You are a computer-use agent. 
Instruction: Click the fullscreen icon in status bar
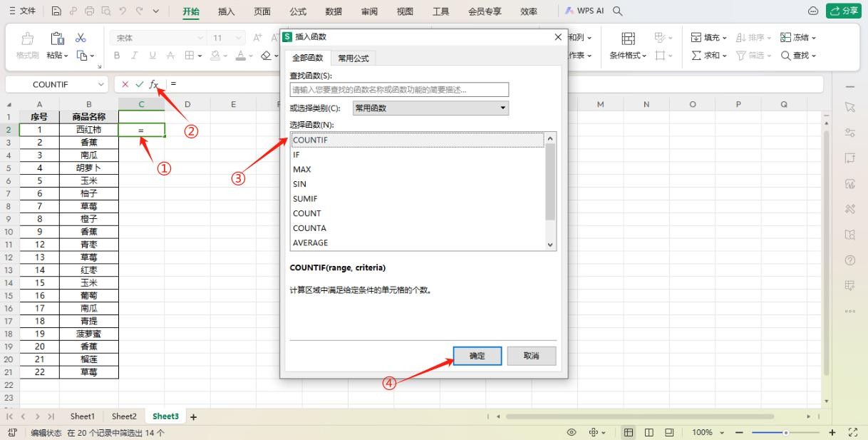click(x=853, y=432)
